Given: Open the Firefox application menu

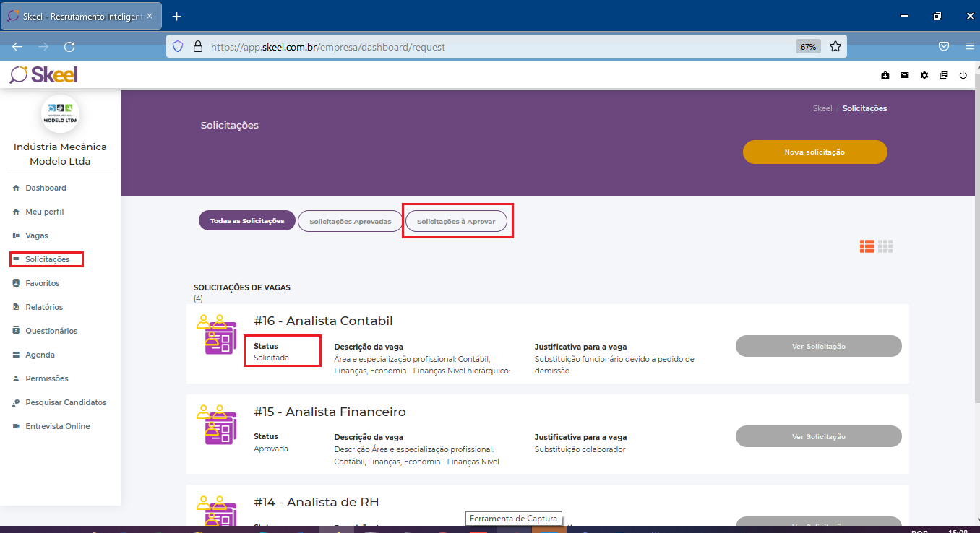Looking at the screenshot, I should 969,47.
